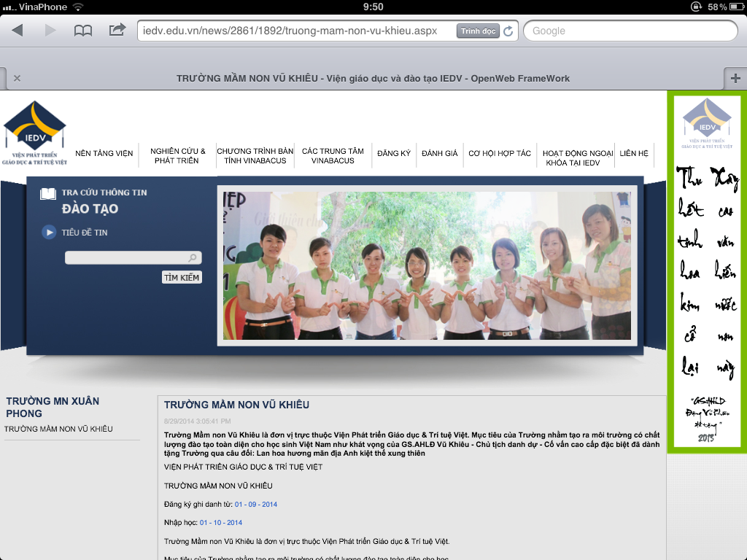Open the NỀN TẢNG VIỆN menu

[x=104, y=153]
